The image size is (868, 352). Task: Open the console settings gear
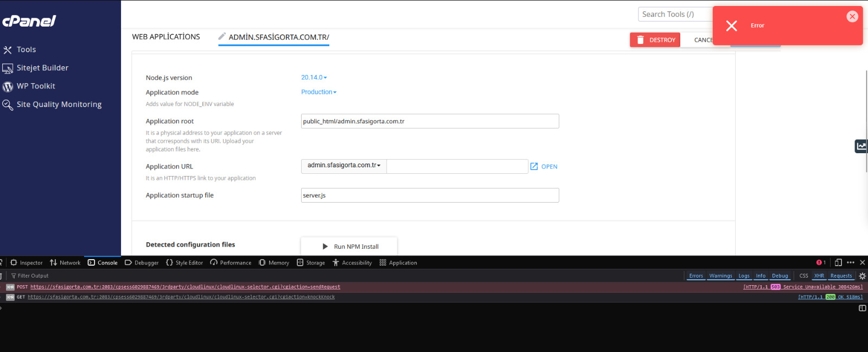863,276
